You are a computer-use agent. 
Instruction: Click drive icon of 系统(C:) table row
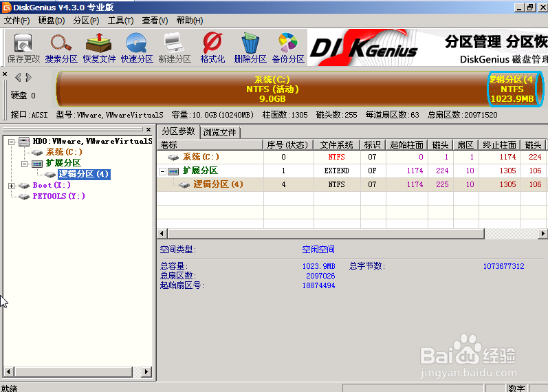tap(173, 157)
